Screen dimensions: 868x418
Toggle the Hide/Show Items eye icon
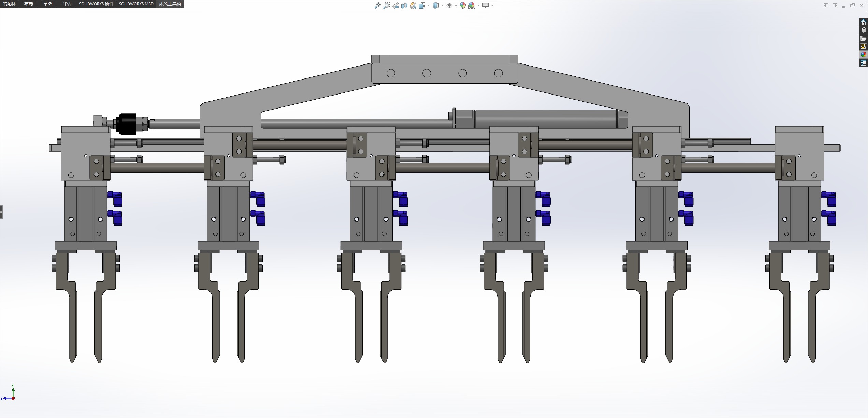click(x=449, y=5)
